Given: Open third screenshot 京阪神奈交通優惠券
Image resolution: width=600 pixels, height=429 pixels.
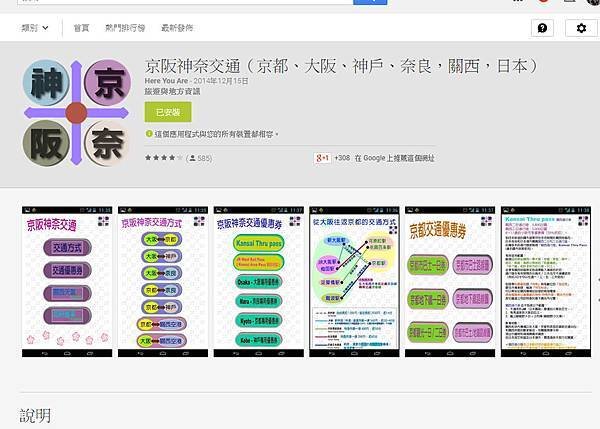Looking at the screenshot, I should [259, 282].
